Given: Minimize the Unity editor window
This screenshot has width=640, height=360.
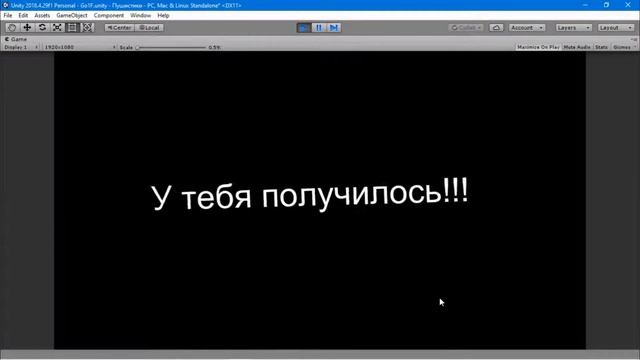Looking at the screenshot, I should point(585,5).
